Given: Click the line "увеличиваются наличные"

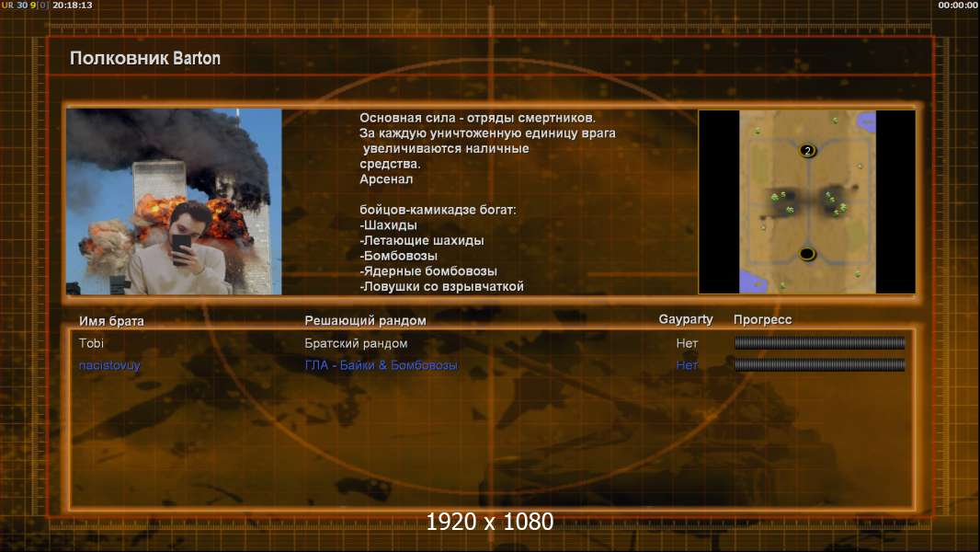Looking at the screenshot, I should point(446,149).
